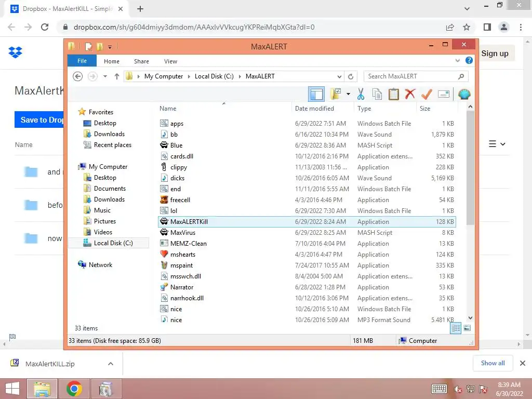Click the Rename icon in toolbar
Image resolution: width=532 pixels, height=399 pixels.
[x=444, y=94]
